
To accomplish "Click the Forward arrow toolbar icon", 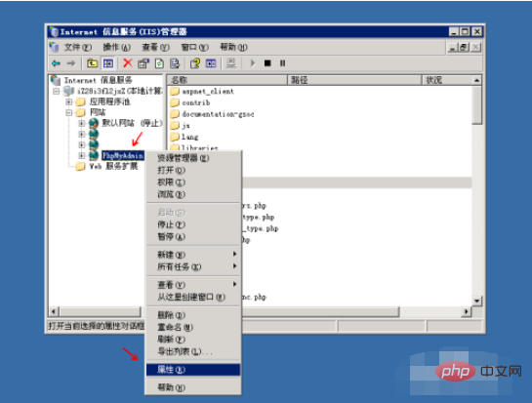I will 71,63.
